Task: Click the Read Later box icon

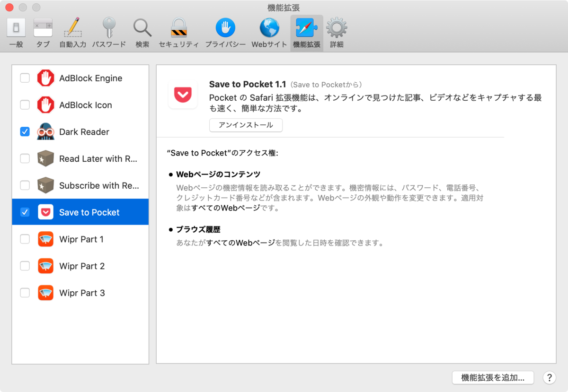Action: pos(46,159)
